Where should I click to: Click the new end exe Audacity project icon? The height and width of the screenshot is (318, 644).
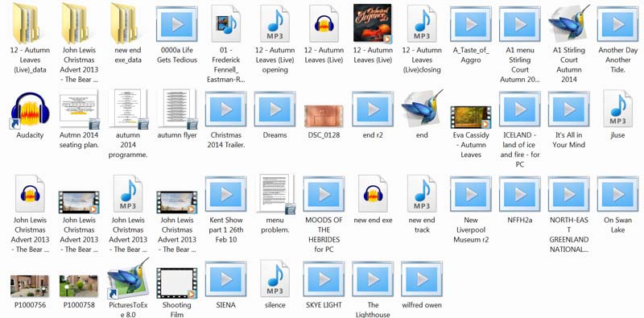pyautogui.click(x=373, y=193)
